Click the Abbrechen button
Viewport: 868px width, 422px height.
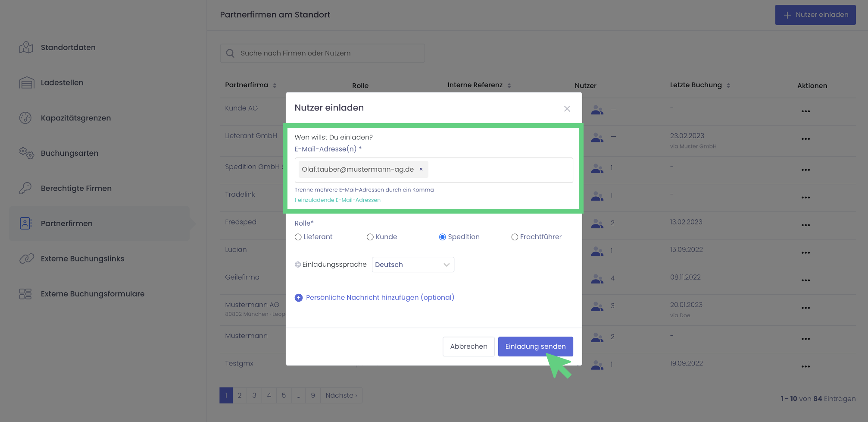(468, 346)
